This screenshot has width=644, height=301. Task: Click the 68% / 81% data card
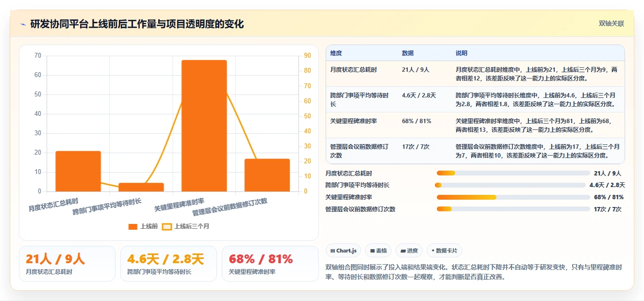[270, 264]
